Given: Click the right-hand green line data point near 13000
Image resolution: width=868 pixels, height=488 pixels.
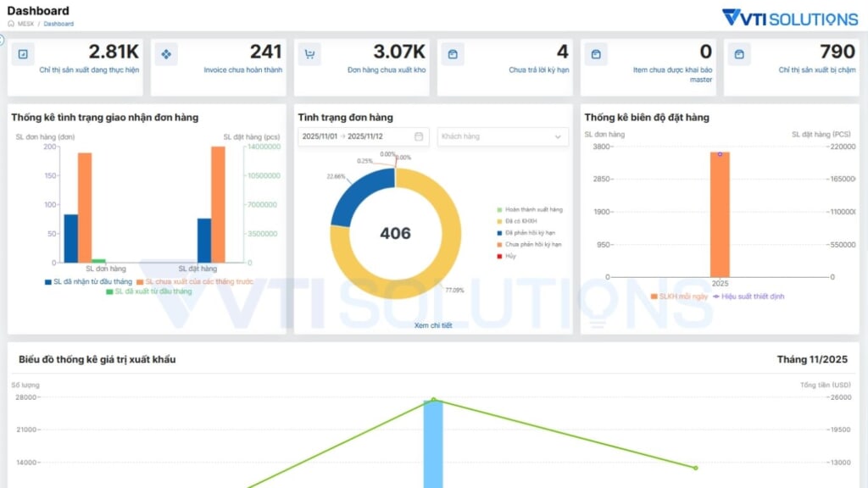Looking at the screenshot, I should pyautogui.click(x=696, y=468).
